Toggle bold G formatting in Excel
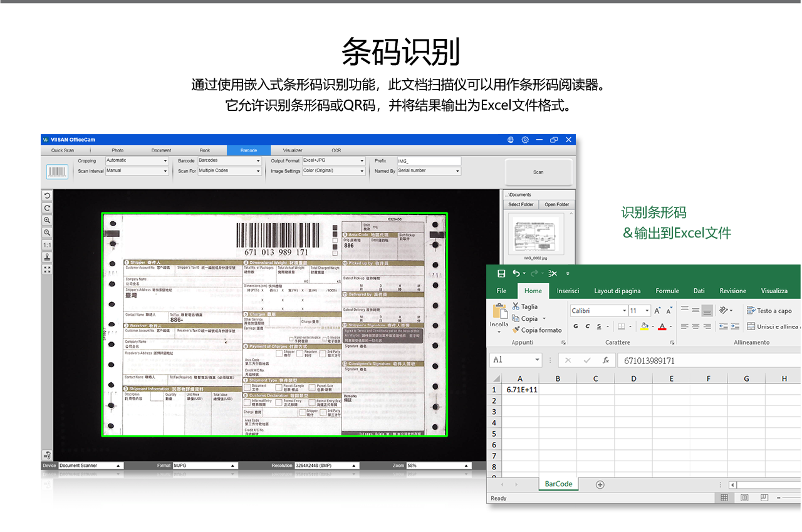The image size is (802, 532). coord(575,326)
